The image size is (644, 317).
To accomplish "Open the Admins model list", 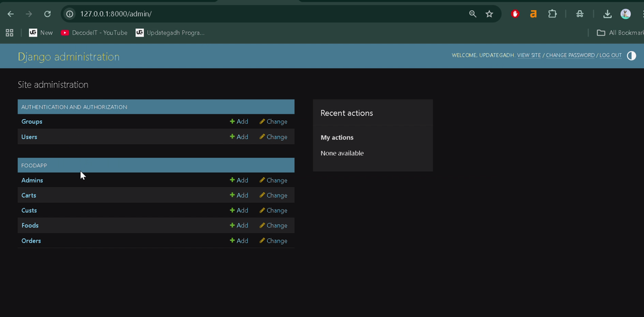I will pyautogui.click(x=32, y=181).
